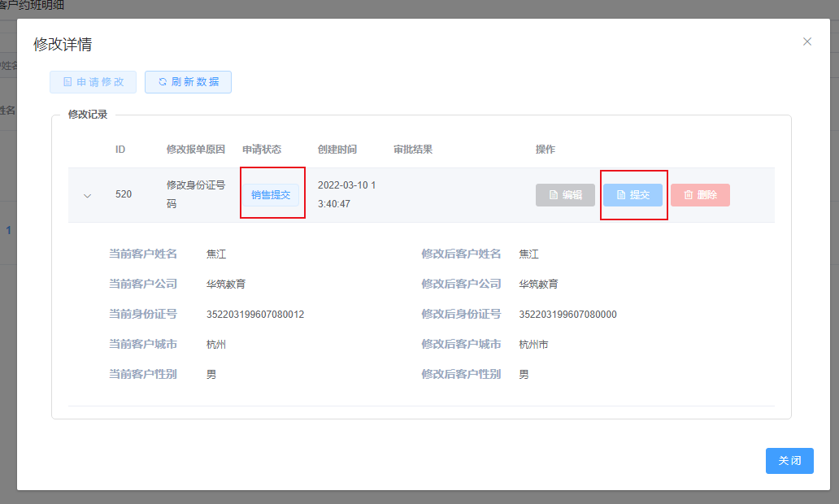Select the 修改后客户城市 value 杭州市
This screenshot has width=839, height=504.
533,345
